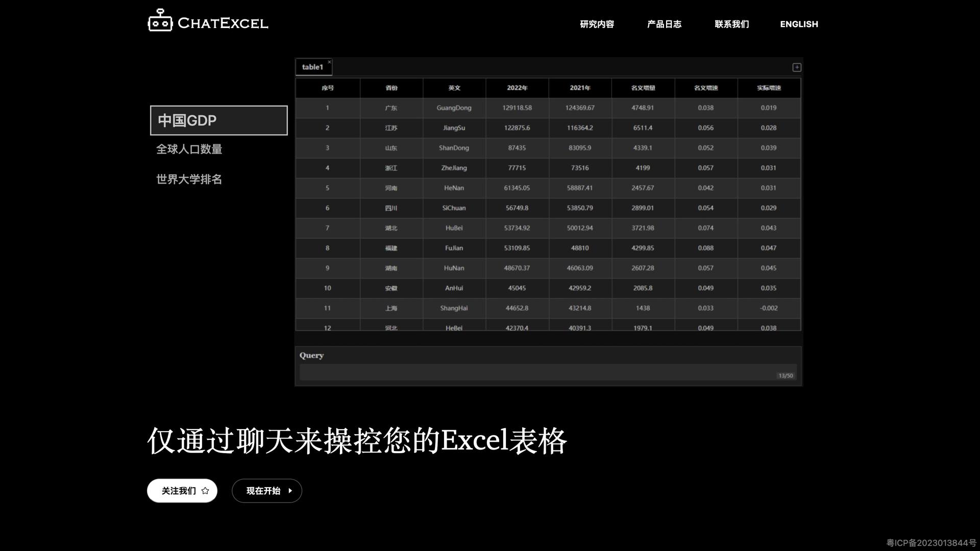The image size is (980, 551).
Task: Click the plus icon to add a new table
Action: [797, 67]
